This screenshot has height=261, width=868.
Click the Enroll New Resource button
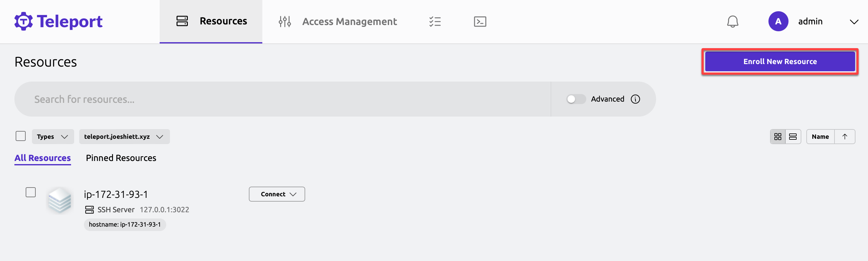(x=780, y=62)
